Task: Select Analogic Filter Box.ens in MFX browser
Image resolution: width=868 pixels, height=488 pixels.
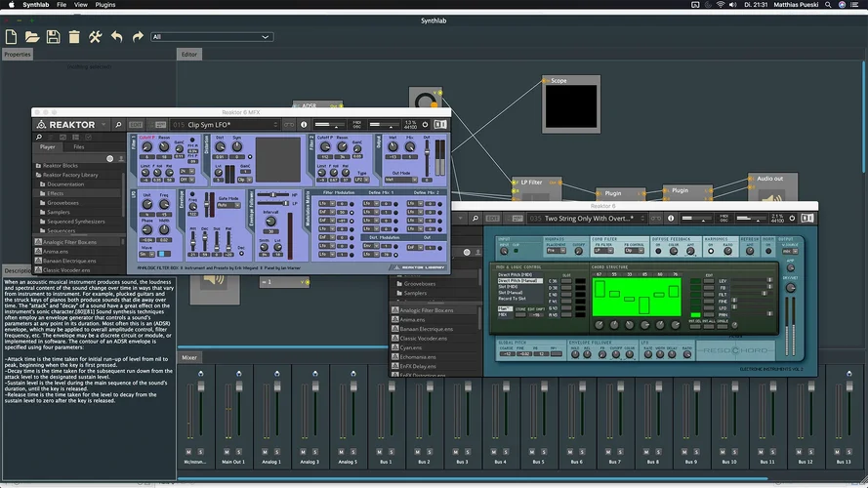Action: [x=69, y=242]
